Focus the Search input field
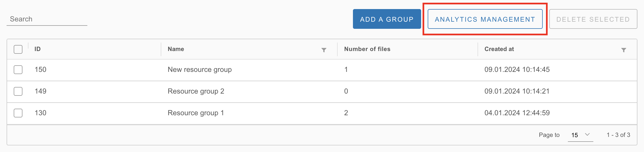Image resolution: width=644 pixels, height=152 pixels. coord(47,19)
